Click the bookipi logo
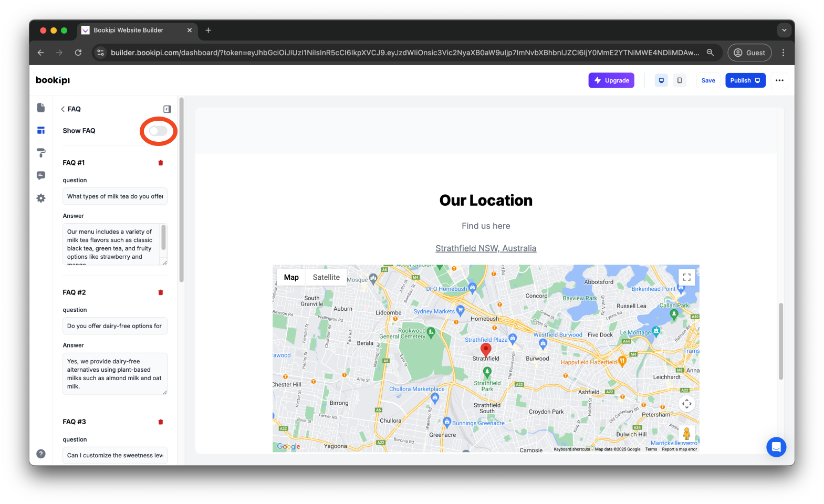824x504 pixels. [x=53, y=80]
